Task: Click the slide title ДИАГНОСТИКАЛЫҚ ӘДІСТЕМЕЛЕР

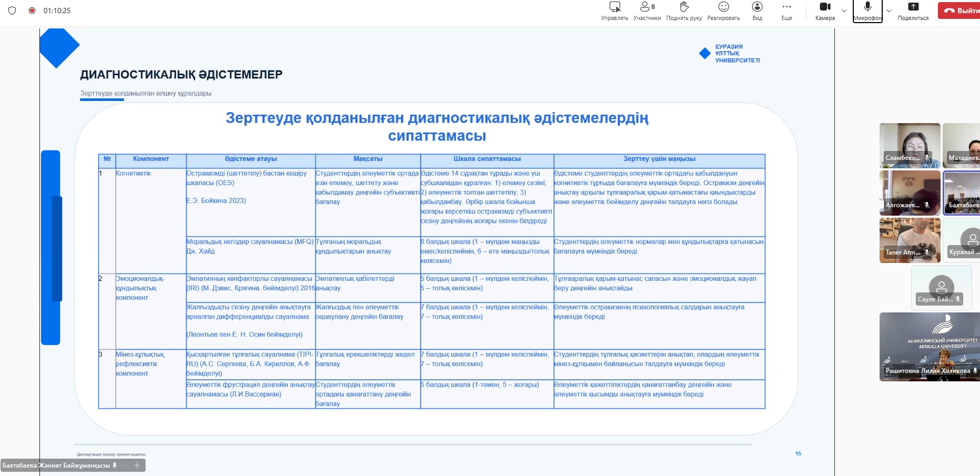Action: click(x=181, y=75)
